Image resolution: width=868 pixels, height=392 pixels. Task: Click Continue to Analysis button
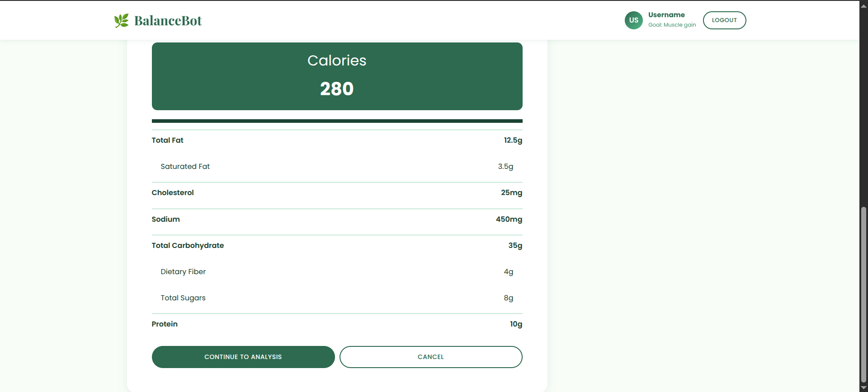coord(243,357)
